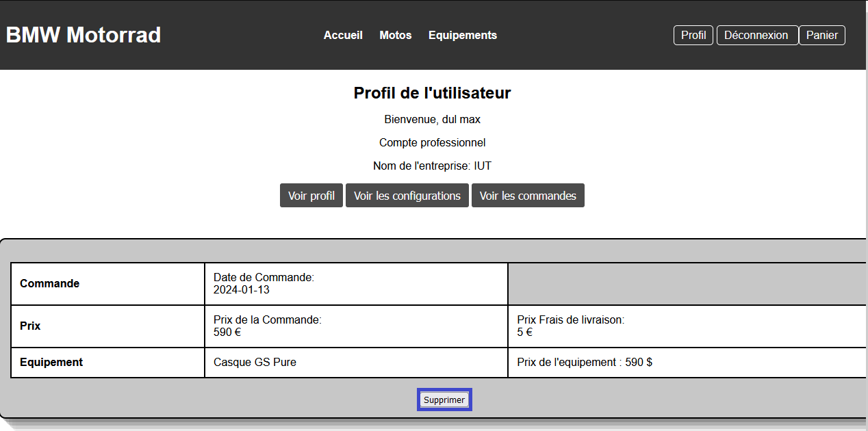Click the 'Compte professionnel' label
The height and width of the screenshot is (431, 868).
click(x=432, y=143)
